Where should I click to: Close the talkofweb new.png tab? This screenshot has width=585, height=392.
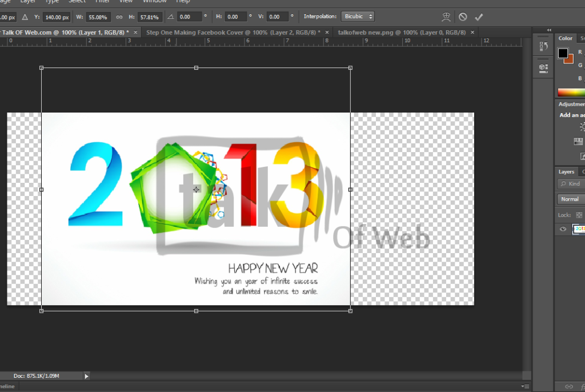472,33
